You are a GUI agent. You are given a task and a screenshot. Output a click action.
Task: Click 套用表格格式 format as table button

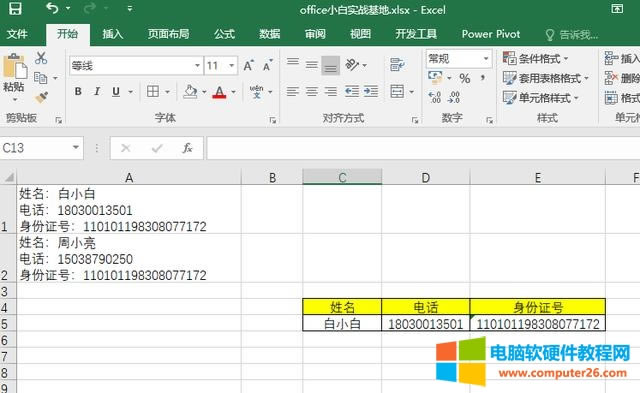pyautogui.click(x=546, y=78)
